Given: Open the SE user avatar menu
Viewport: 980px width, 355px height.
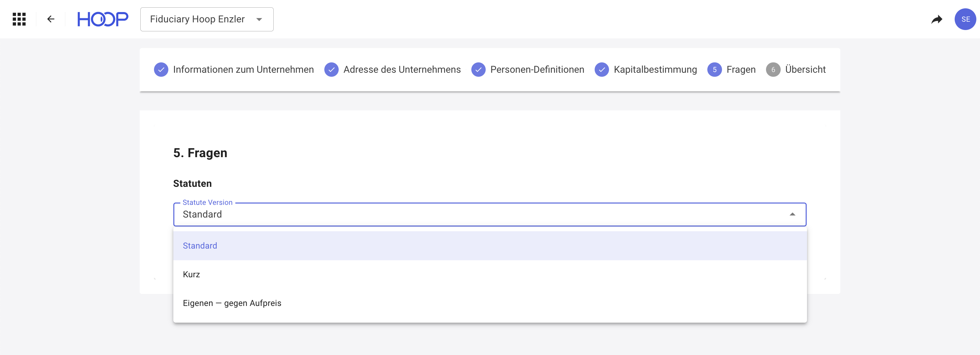Looking at the screenshot, I should [965, 19].
